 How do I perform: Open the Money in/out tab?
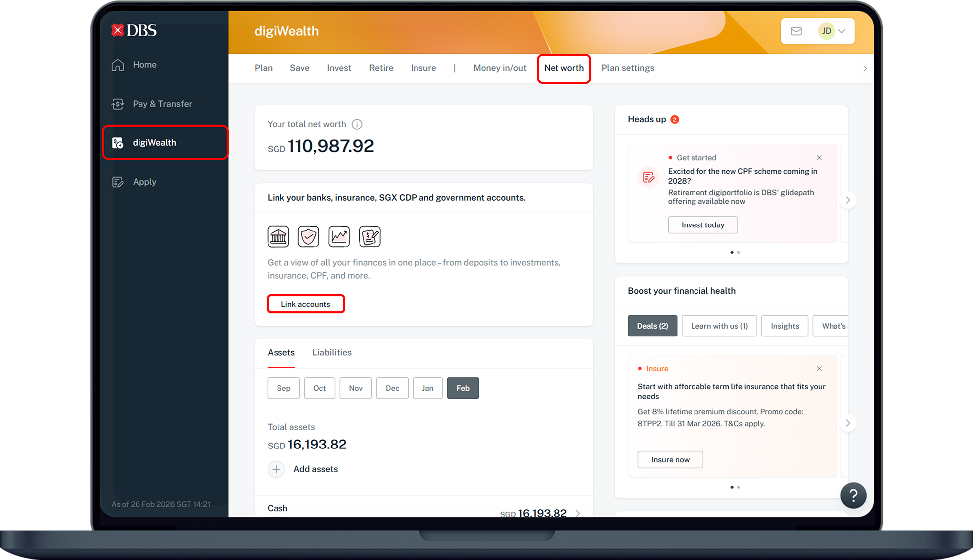click(x=499, y=68)
